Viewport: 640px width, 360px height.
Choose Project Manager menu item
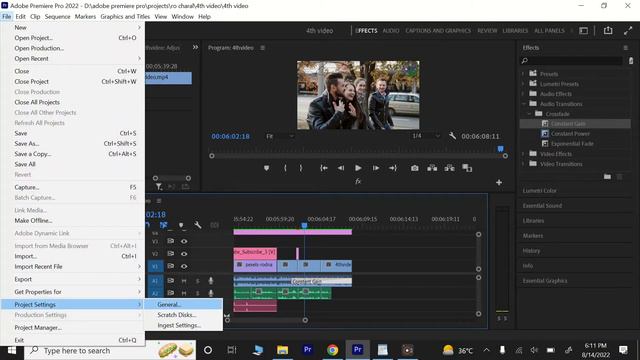coord(73,327)
